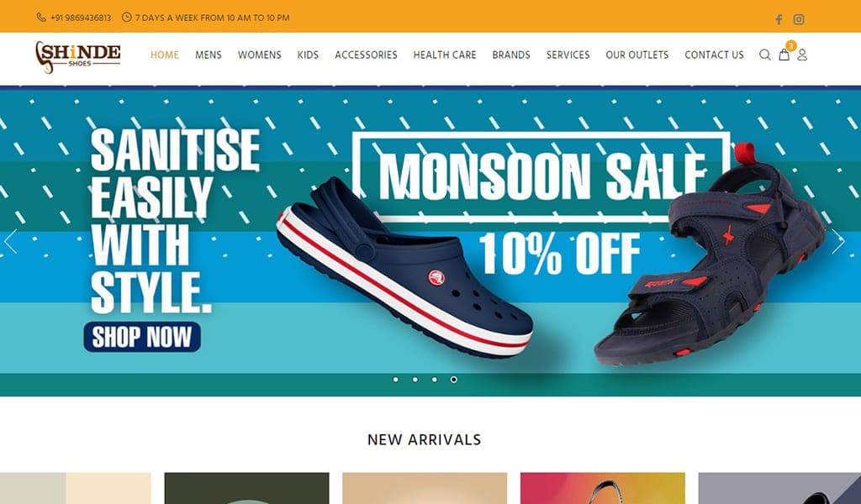The width and height of the screenshot is (861, 504).
Task: Open the Instagram profile icon
Action: click(799, 20)
